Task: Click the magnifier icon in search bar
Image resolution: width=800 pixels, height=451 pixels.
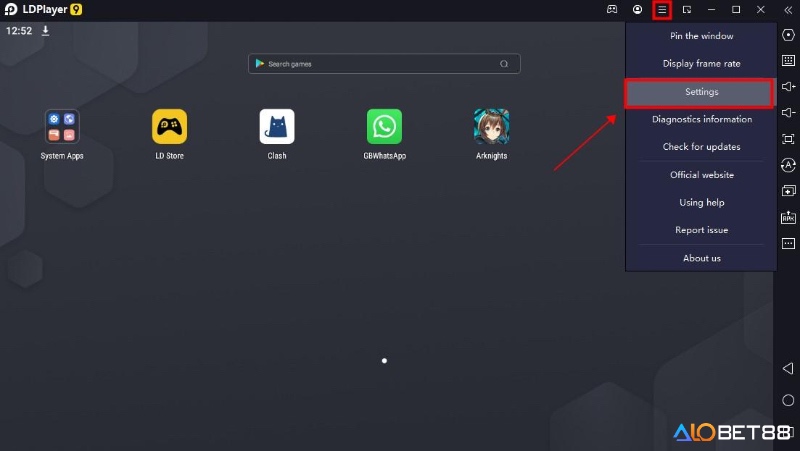Action: click(x=504, y=64)
